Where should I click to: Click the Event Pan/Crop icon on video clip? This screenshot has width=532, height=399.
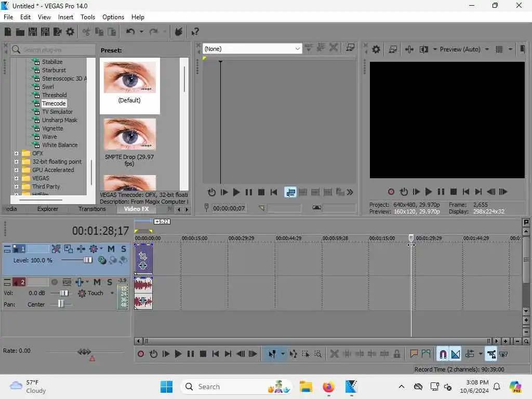click(143, 256)
